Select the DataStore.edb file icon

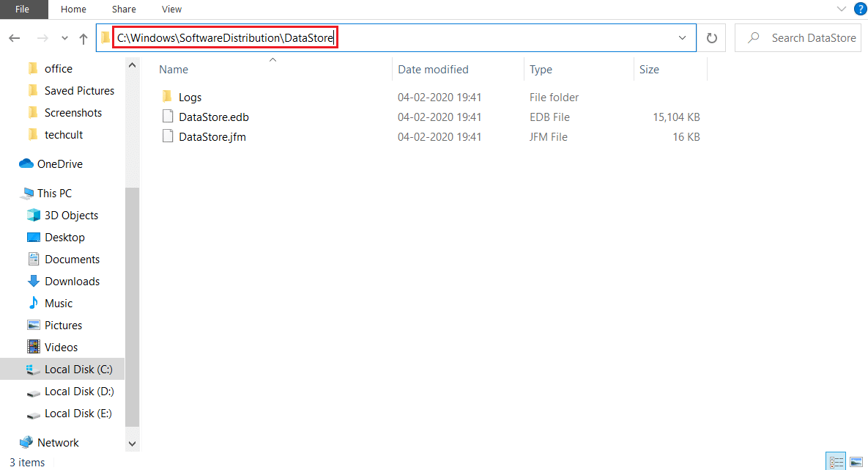167,117
